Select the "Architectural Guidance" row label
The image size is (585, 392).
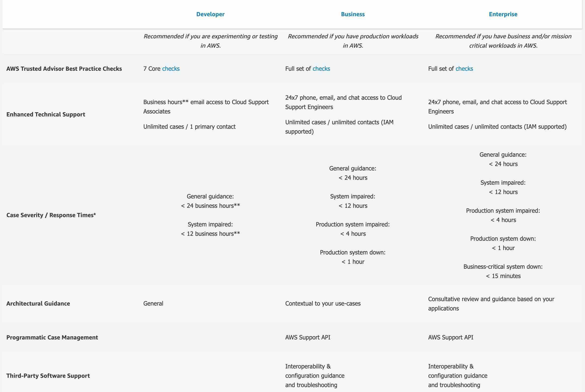pos(38,304)
